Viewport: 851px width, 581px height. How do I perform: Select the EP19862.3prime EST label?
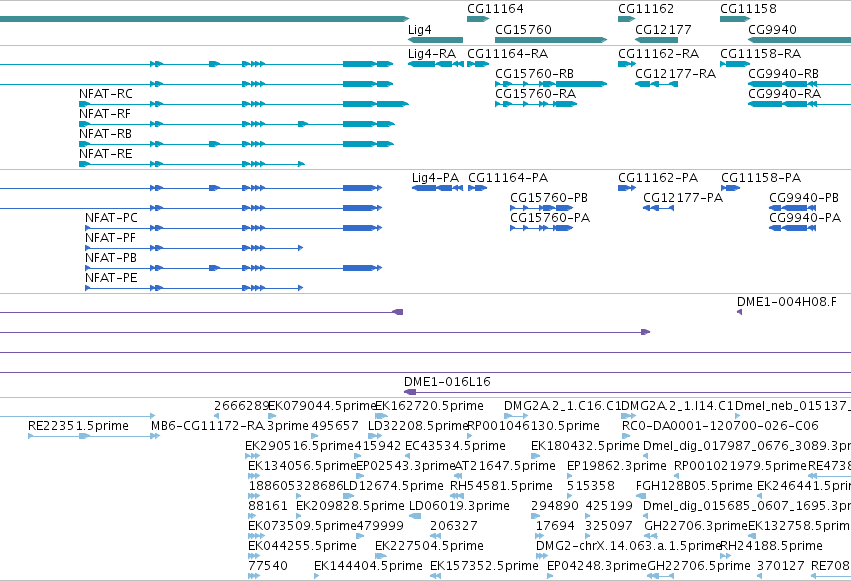click(617, 466)
